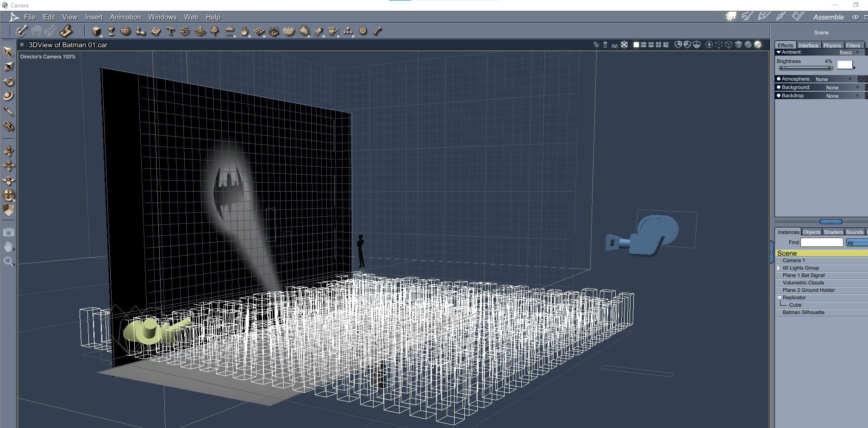Expand the 00 Lights Group tree node
Screen dimensions: 868x428
pos(779,268)
